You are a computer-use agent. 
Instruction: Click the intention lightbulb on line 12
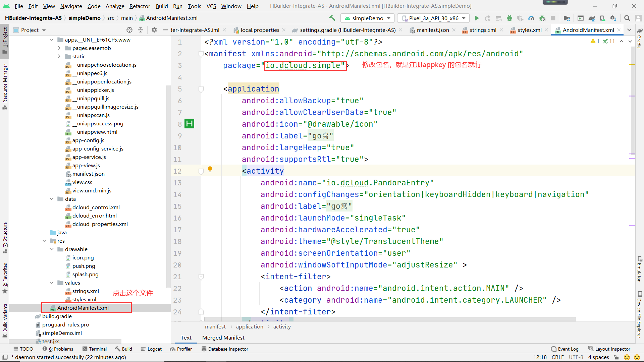click(210, 169)
